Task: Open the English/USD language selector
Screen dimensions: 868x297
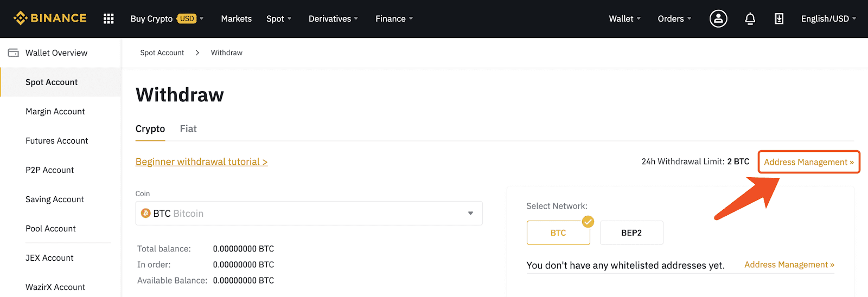Action: pos(828,18)
